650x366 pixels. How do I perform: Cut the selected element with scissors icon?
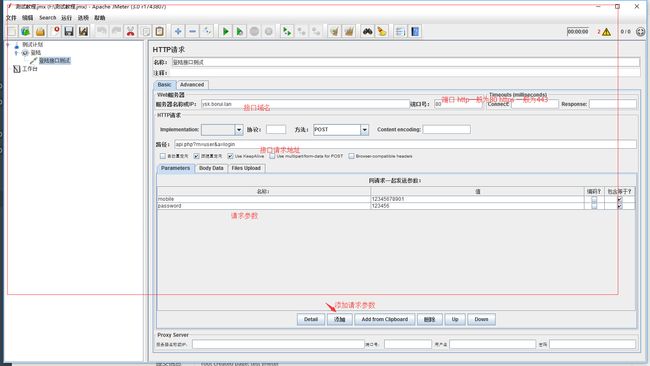pos(131,32)
